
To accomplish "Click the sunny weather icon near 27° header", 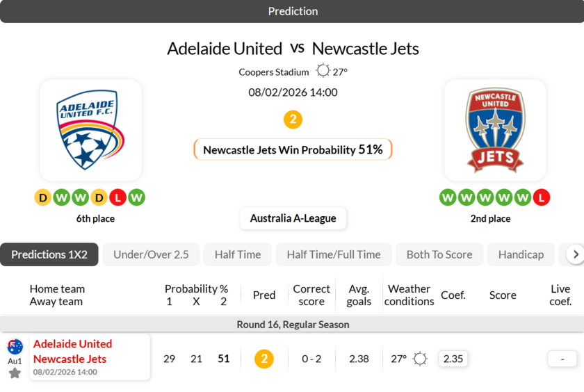I will pos(323,71).
